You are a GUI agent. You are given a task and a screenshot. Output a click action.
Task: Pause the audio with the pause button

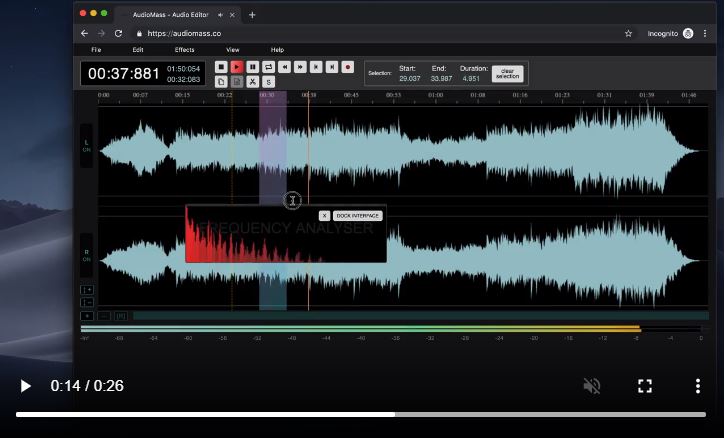[x=252, y=67]
